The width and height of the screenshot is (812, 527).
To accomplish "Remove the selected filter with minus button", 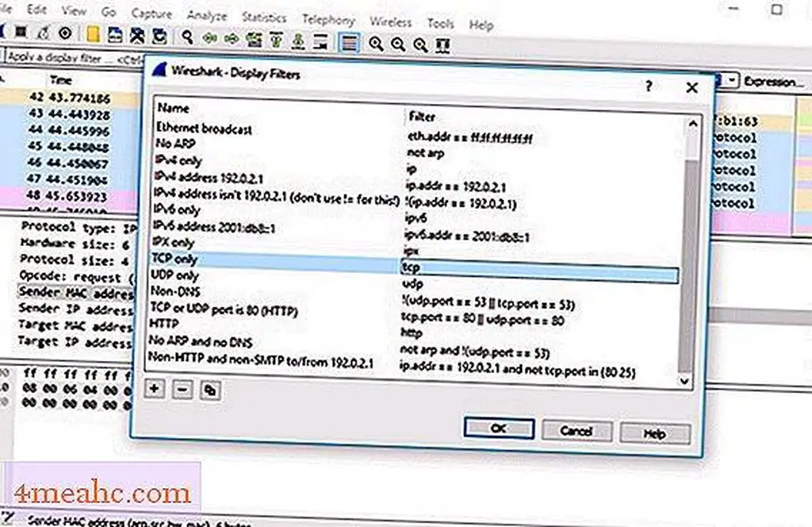I will coord(182,390).
